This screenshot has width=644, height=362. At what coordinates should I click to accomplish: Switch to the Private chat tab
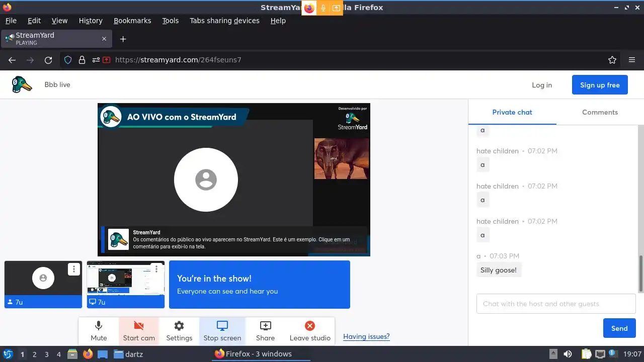(x=512, y=112)
